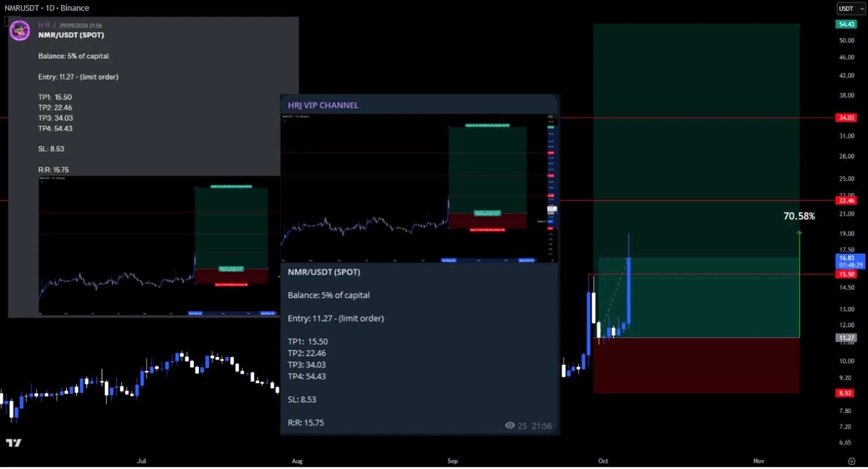Click 'R:R: 15.75' in Telegram message

click(x=306, y=423)
